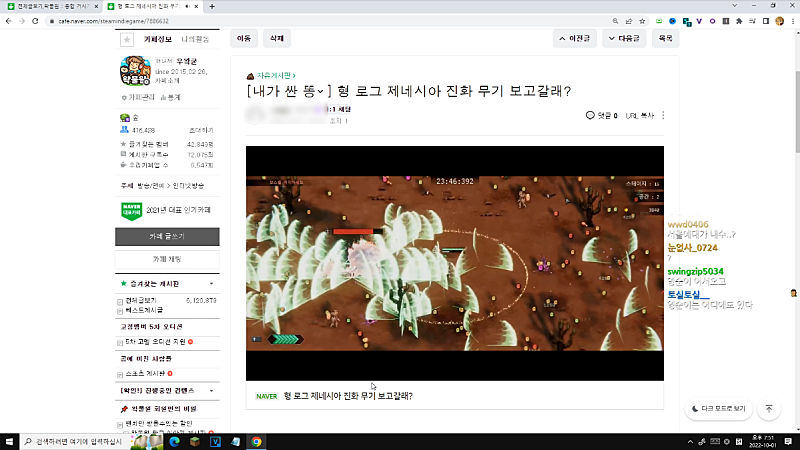Click the cafe profile mascot image

[x=135, y=71]
